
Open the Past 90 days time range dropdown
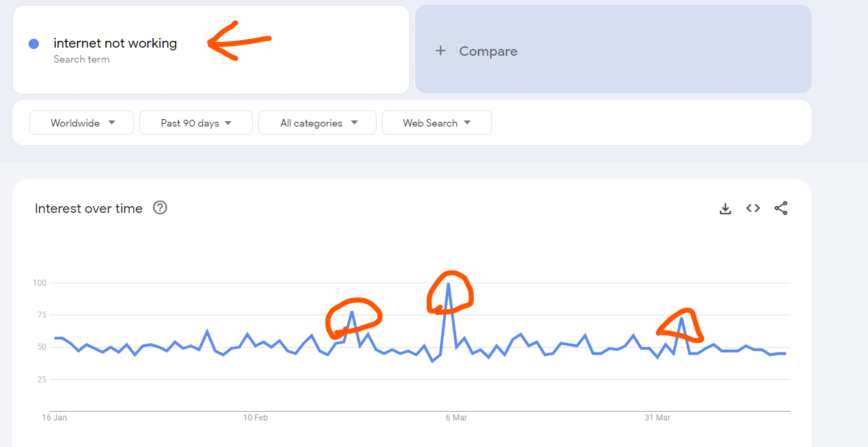196,122
